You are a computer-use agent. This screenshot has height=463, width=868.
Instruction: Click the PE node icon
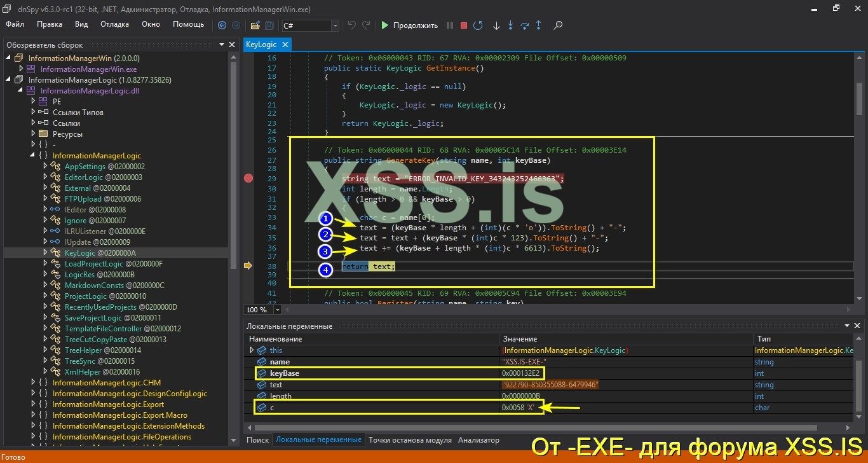(x=43, y=101)
